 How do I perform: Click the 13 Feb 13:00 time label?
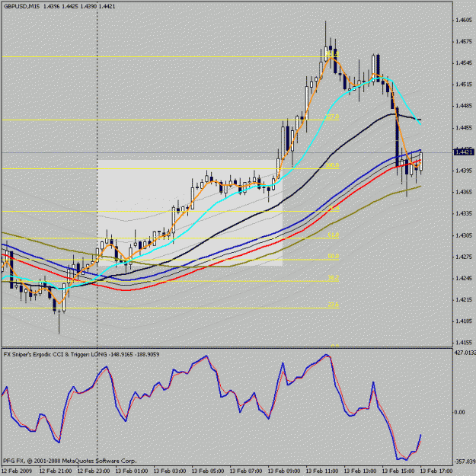[360, 471]
